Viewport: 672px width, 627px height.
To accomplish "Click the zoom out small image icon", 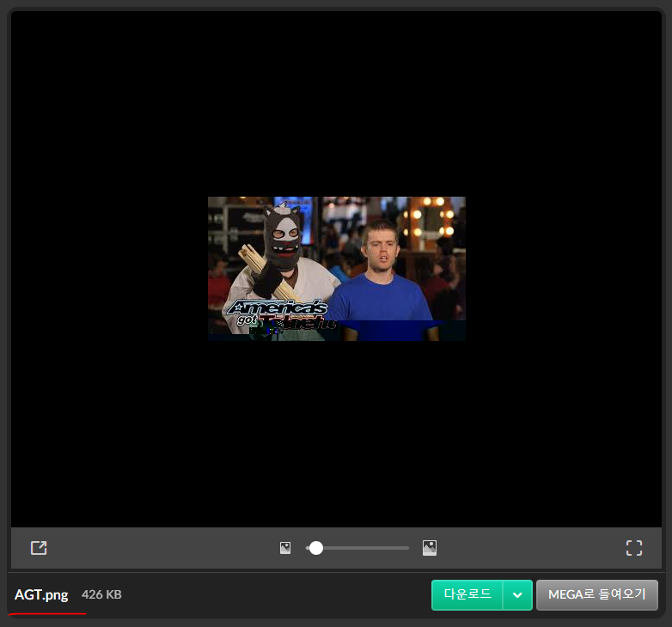I will click(285, 548).
